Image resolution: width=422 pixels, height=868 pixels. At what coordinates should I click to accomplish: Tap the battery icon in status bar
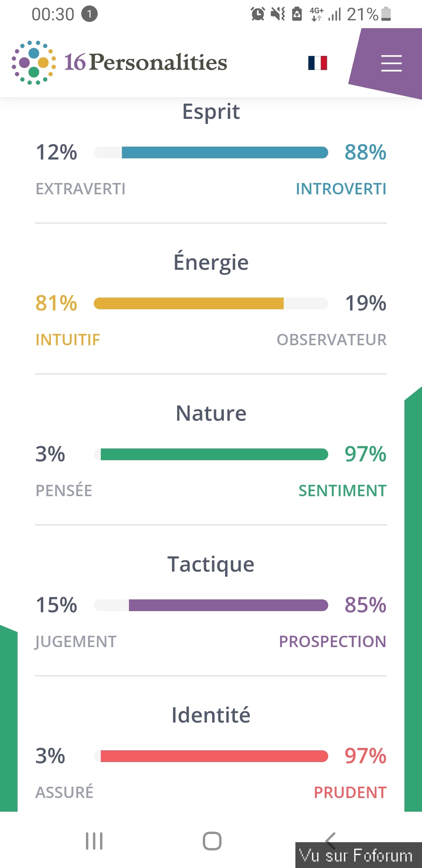tap(386, 14)
